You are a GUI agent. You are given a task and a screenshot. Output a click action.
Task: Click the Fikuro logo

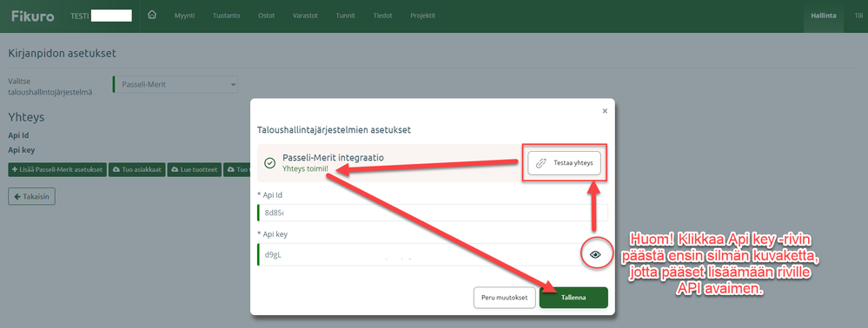click(x=33, y=16)
